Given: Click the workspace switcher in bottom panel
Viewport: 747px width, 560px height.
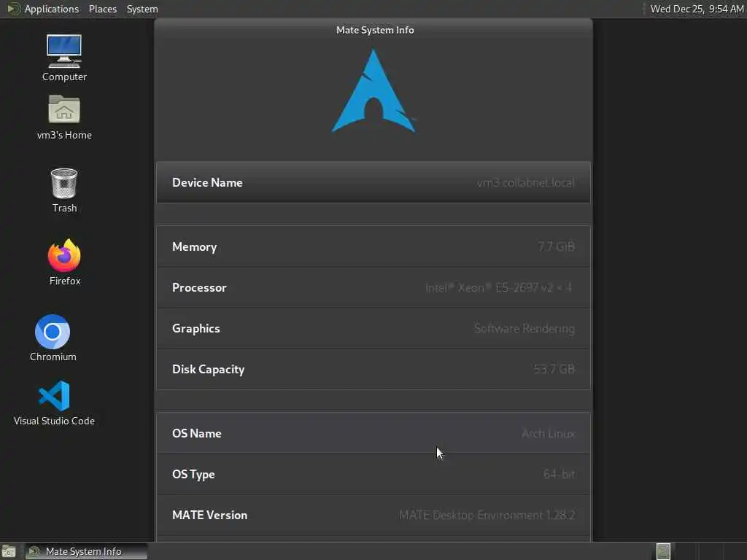Looking at the screenshot, I should (x=663, y=551).
